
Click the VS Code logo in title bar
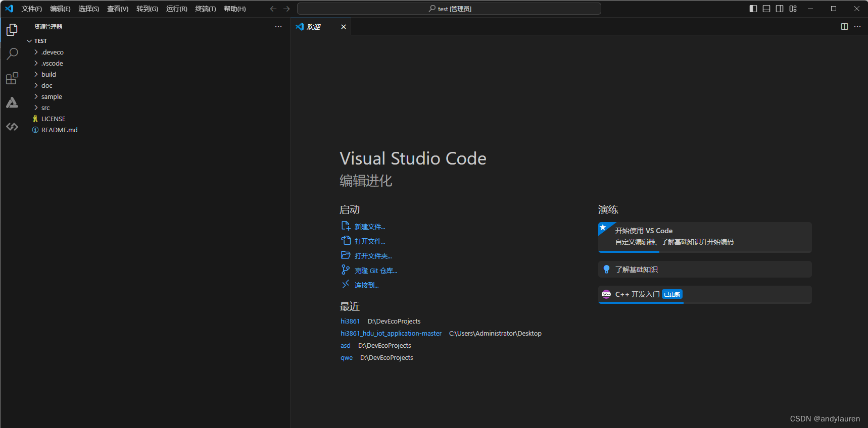coord(9,9)
